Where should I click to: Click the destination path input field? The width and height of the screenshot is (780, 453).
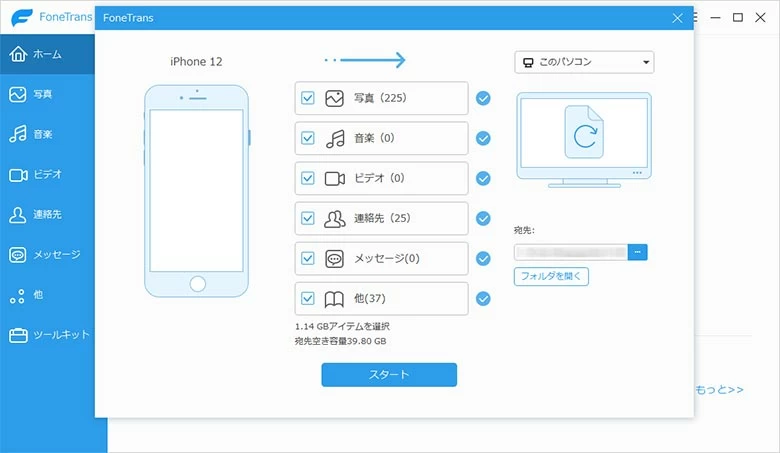pyautogui.click(x=571, y=252)
